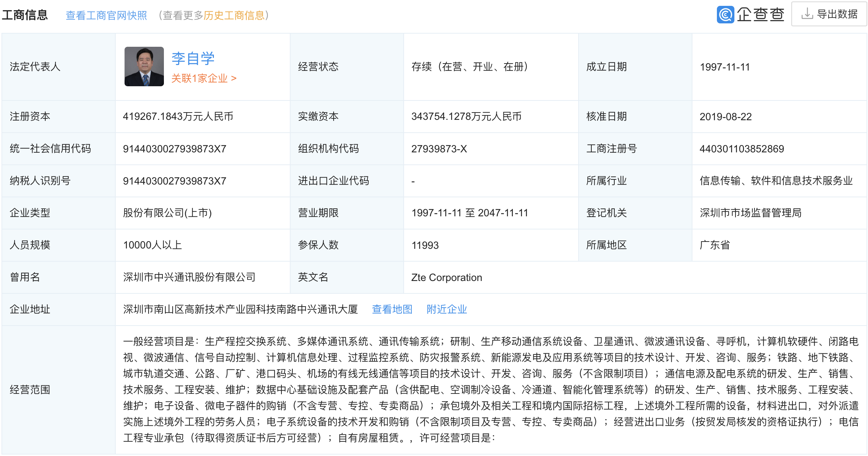Image resolution: width=868 pixels, height=456 pixels.
Task: Click the English name Zte Corporation
Action: point(446,277)
